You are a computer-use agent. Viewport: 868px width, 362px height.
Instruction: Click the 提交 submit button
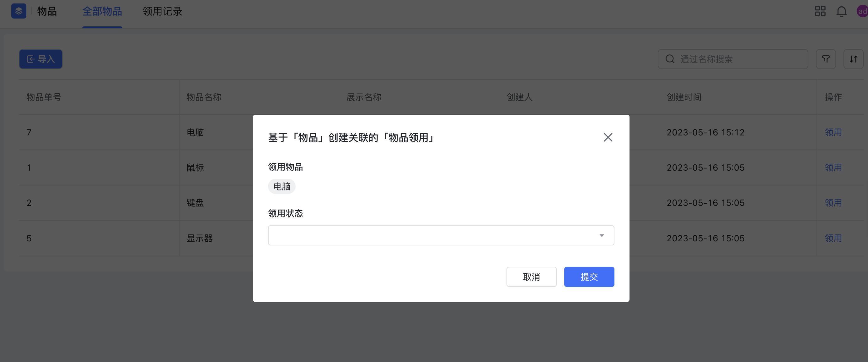[x=589, y=277]
